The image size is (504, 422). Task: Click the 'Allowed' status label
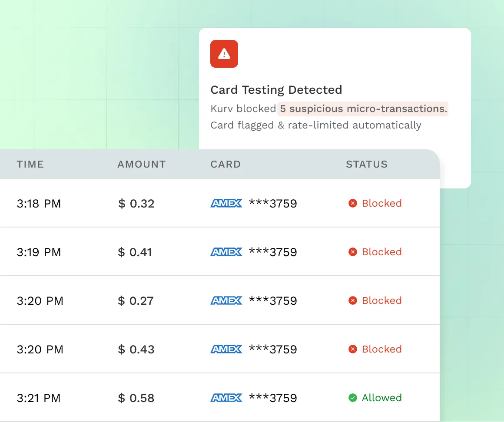point(381,398)
